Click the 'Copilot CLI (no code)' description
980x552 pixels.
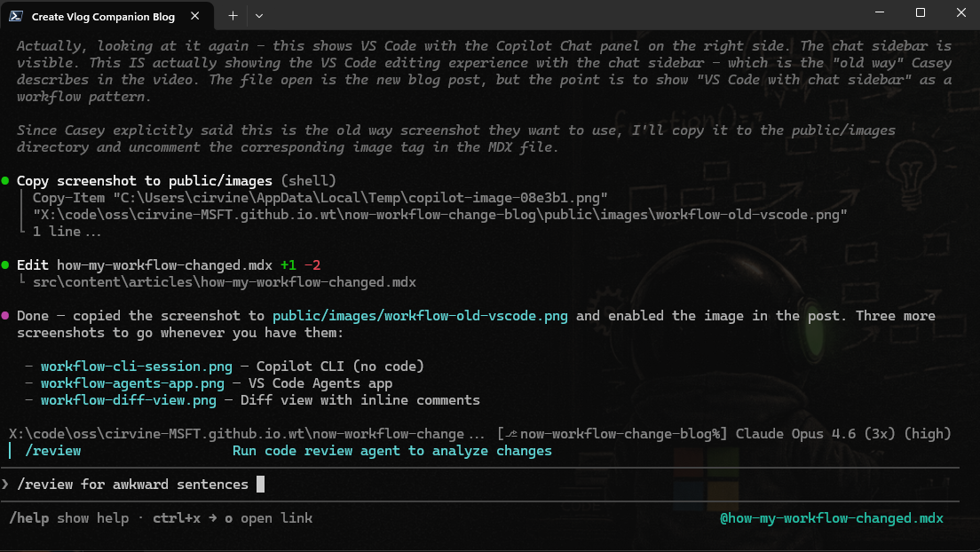[340, 367]
